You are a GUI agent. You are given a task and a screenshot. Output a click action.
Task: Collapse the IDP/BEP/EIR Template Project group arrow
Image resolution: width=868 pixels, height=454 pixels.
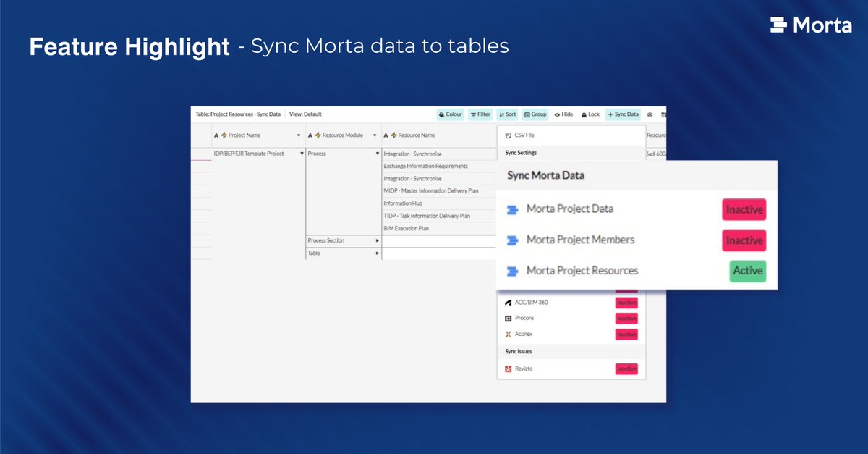pyautogui.click(x=302, y=154)
